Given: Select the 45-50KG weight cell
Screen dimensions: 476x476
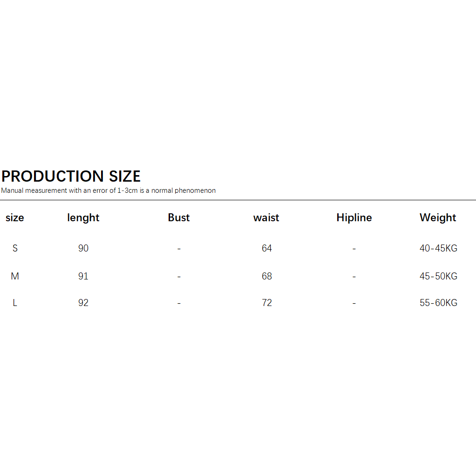Looking at the screenshot, I should (438, 276).
